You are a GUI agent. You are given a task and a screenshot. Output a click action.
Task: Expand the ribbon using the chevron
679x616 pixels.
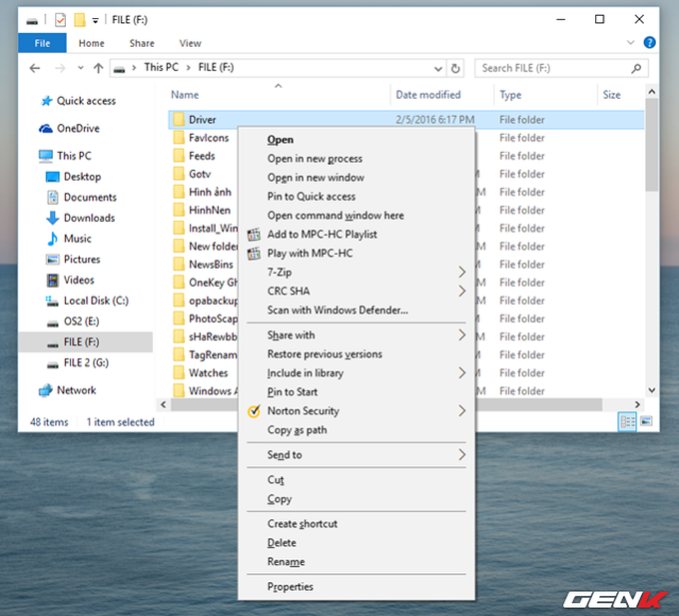630,42
